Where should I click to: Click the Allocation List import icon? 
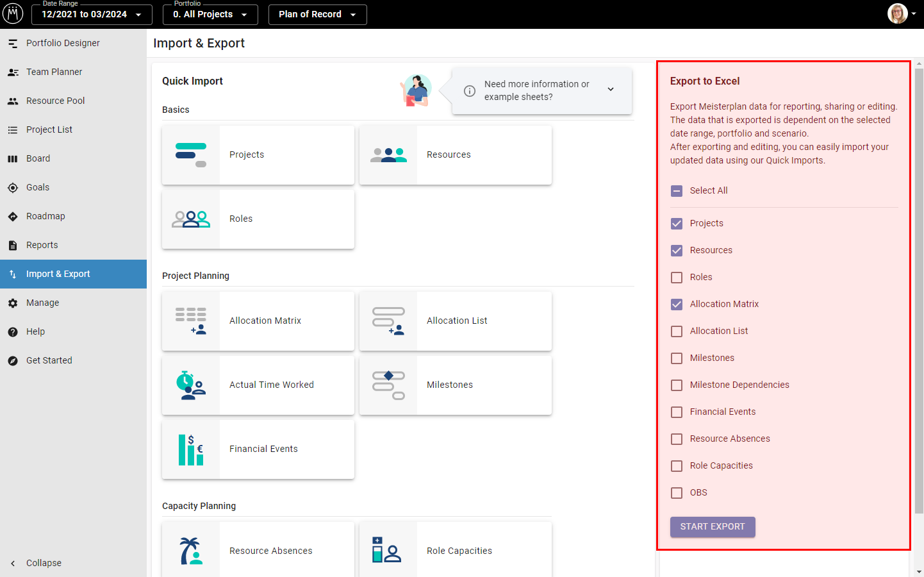click(388, 321)
